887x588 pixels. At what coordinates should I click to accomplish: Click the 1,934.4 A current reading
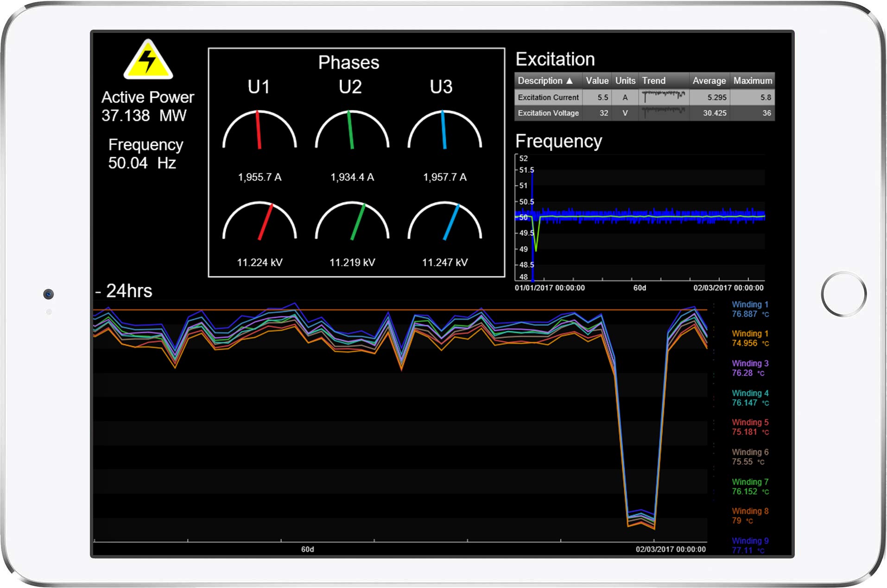tap(352, 177)
